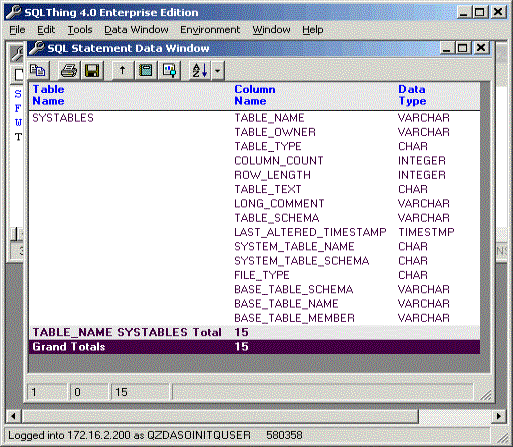Open the Tools menu

(x=80, y=30)
